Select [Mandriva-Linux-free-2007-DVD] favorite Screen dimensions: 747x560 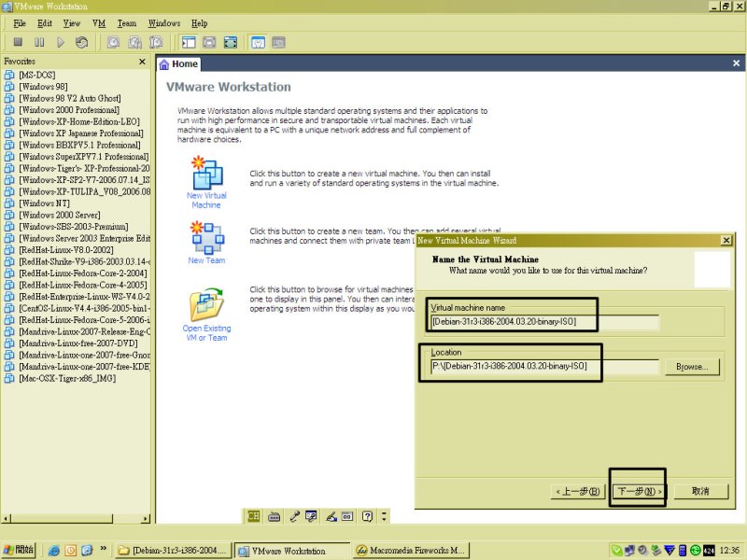(78, 343)
